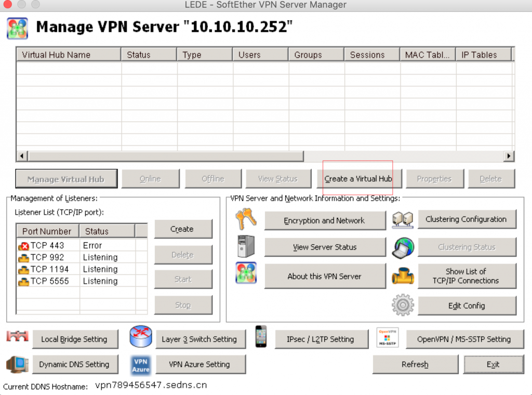
Task: Sort listeners by Port Number column
Action: [x=47, y=231]
